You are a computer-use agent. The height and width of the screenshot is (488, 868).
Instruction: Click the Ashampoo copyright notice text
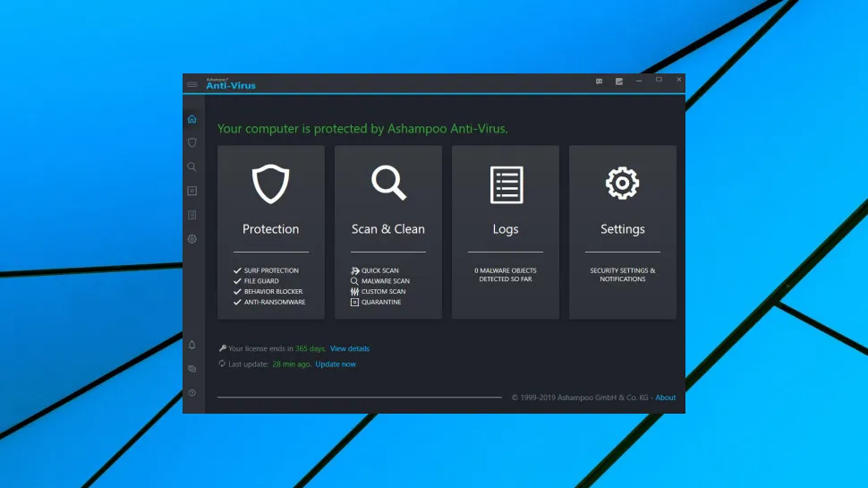coord(580,398)
